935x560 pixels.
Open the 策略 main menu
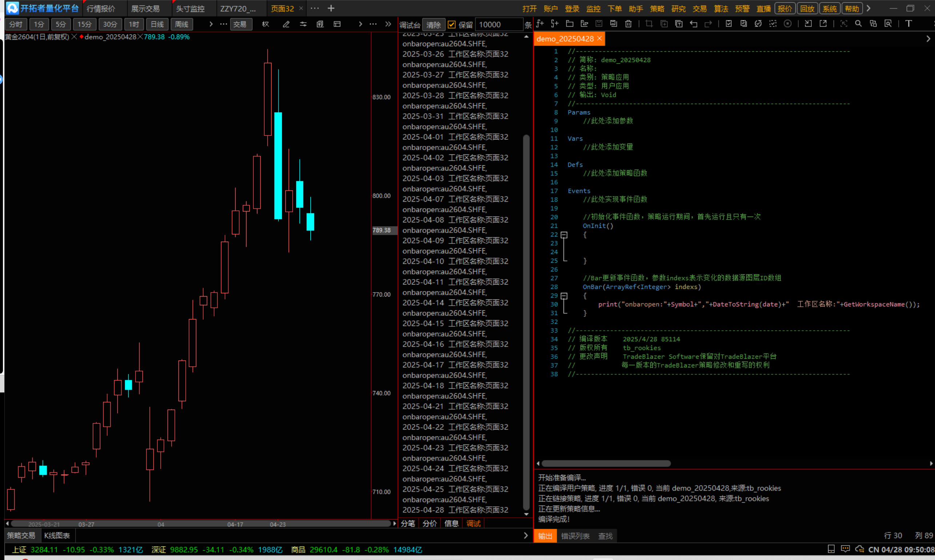657,9
